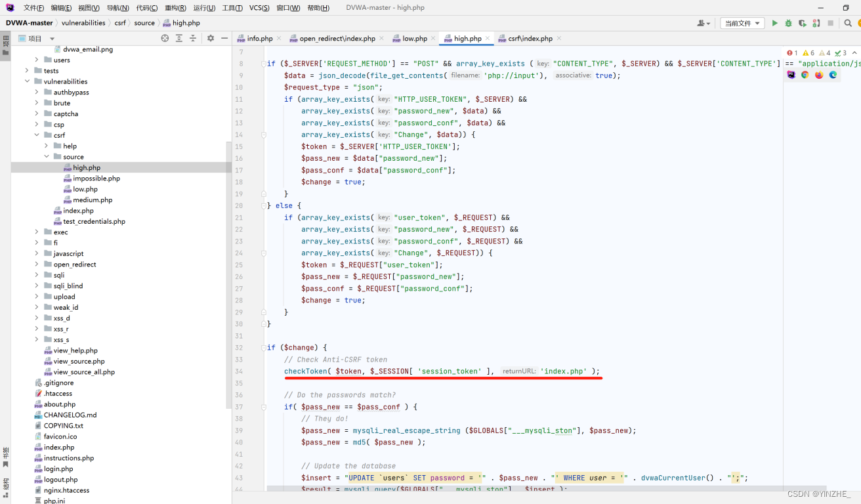Open the VCS(S) menu
861x504 pixels.
coord(259,8)
